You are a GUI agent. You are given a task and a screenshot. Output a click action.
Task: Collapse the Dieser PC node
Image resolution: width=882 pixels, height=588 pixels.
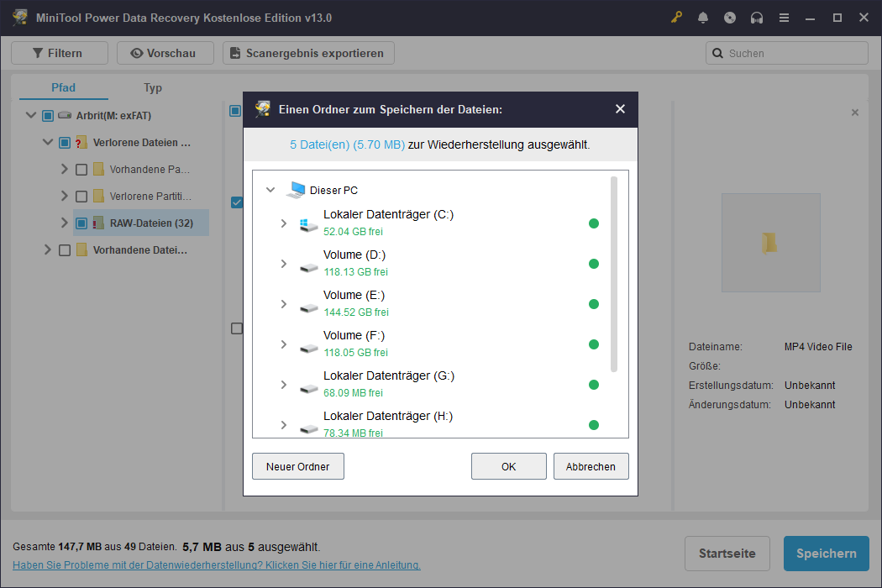pyautogui.click(x=270, y=190)
